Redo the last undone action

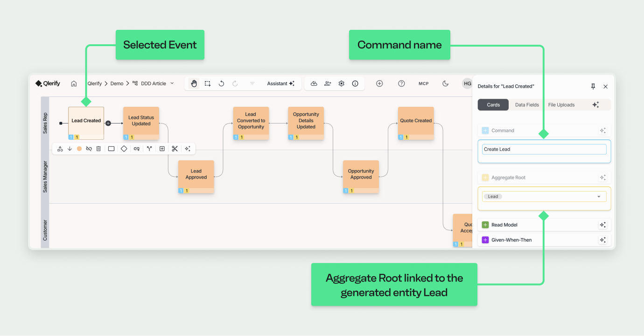[x=235, y=83]
